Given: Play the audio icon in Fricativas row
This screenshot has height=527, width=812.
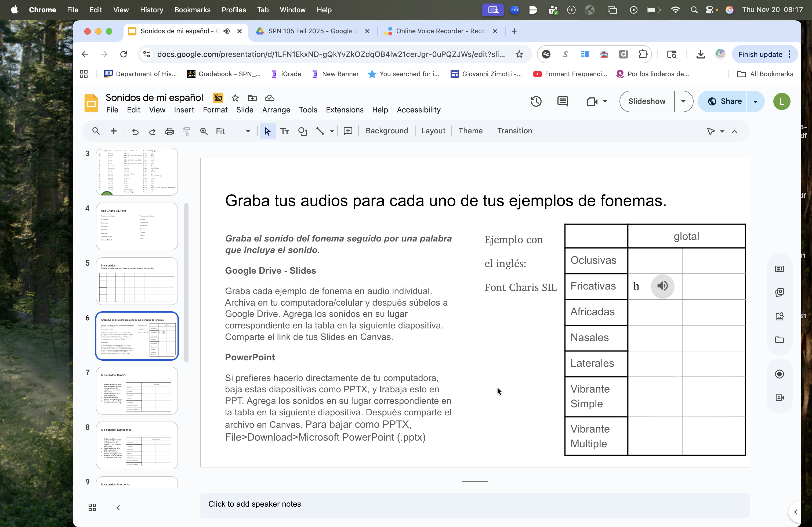Looking at the screenshot, I should click(x=662, y=286).
